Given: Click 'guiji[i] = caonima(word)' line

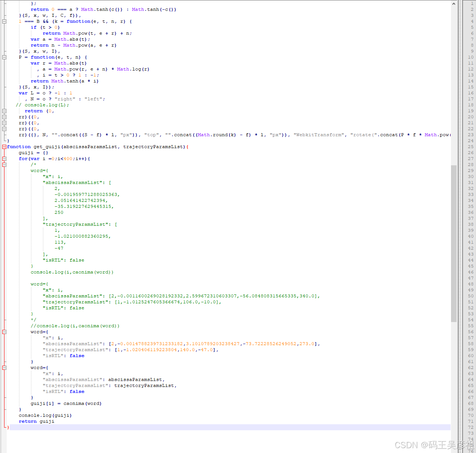Looking at the screenshot, I should (x=66, y=403).
